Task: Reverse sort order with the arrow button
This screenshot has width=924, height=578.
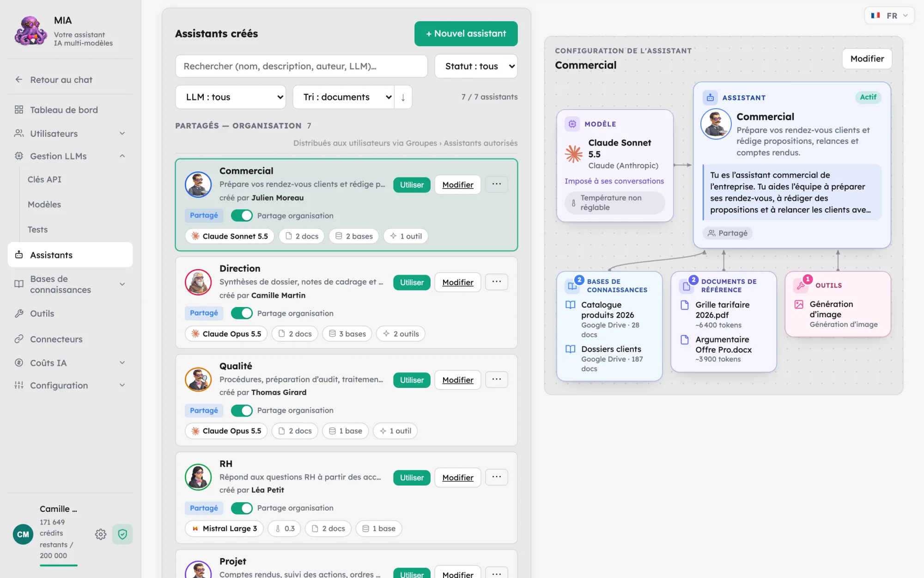Action: pyautogui.click(x=403, y=97)
